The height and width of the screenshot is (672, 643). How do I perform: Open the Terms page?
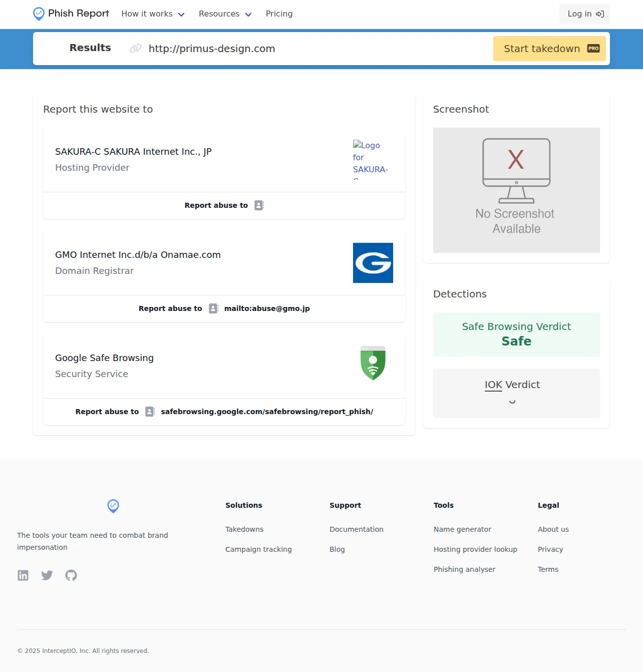pos(548,569)
